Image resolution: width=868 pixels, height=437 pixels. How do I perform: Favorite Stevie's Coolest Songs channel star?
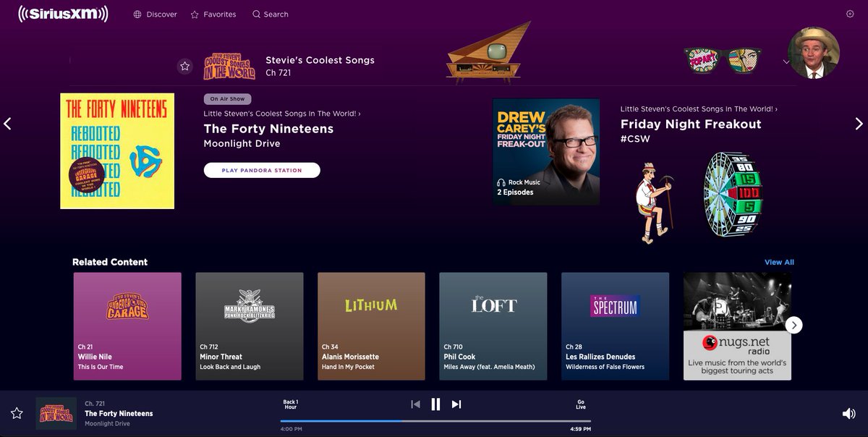pos(185,67)
